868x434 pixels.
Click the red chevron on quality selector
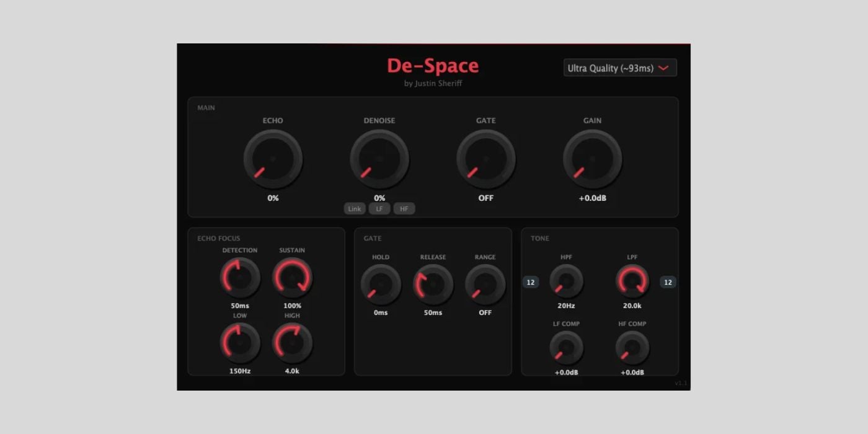pos(663,68)
